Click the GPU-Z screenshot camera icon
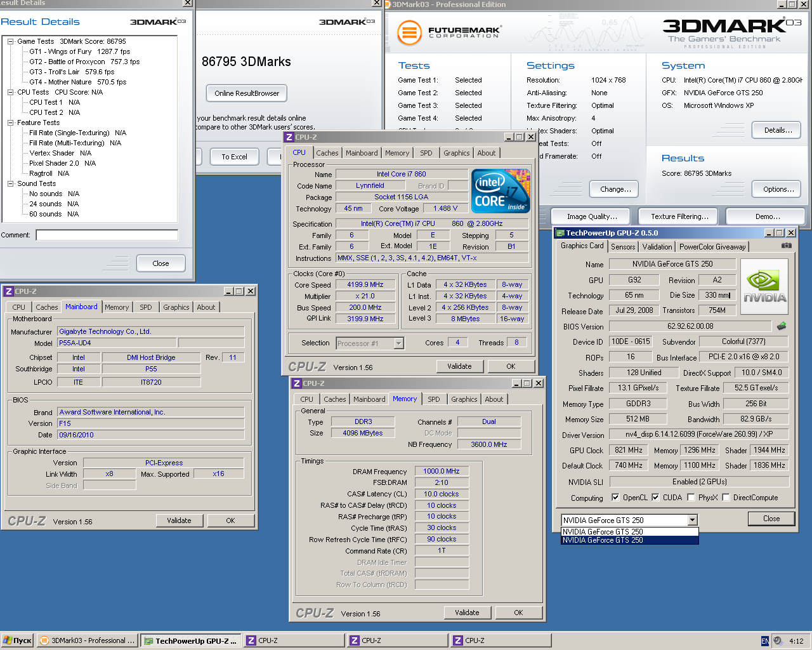 [x=786, y=246]
